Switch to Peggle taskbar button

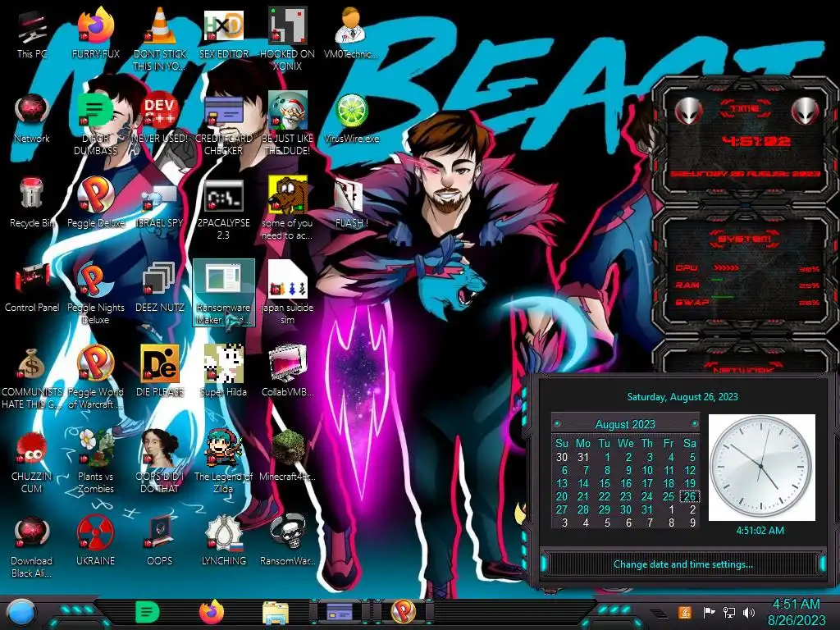click(x=403, y=612)
